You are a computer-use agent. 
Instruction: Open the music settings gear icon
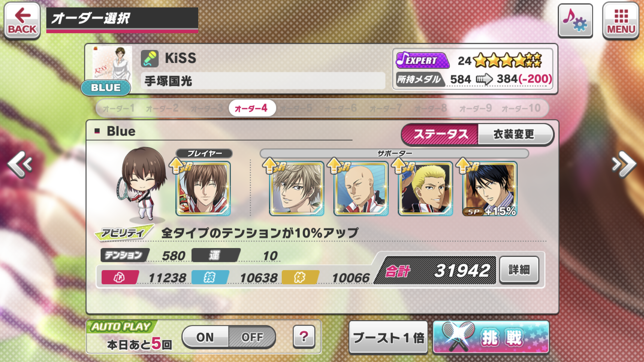pos(575,20)
